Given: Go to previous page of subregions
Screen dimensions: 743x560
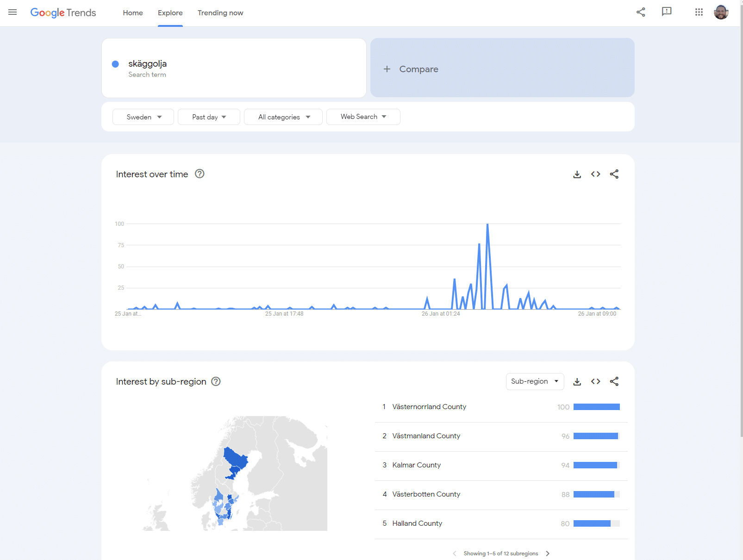Looking at the screenshot, I should [x=455, y=554].
